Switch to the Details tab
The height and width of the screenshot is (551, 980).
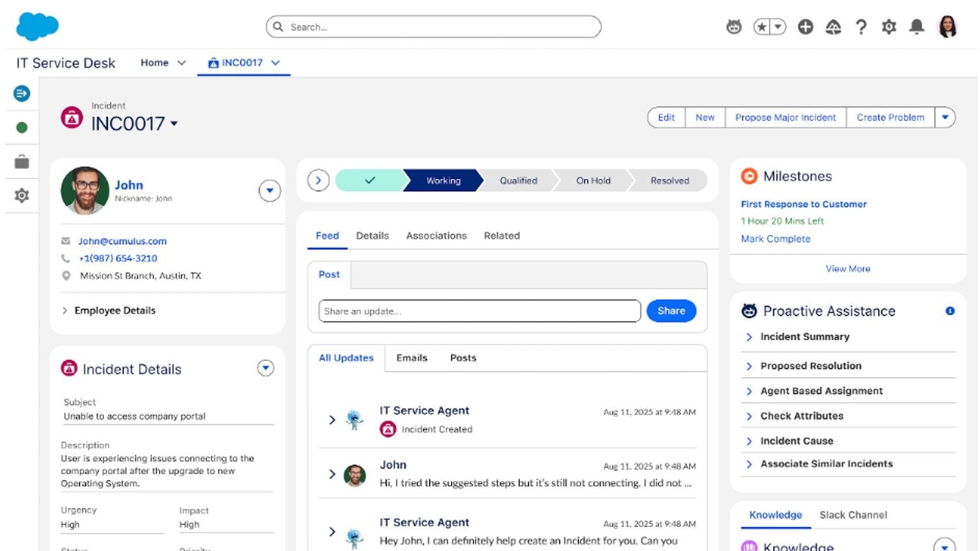coord(372,235)
